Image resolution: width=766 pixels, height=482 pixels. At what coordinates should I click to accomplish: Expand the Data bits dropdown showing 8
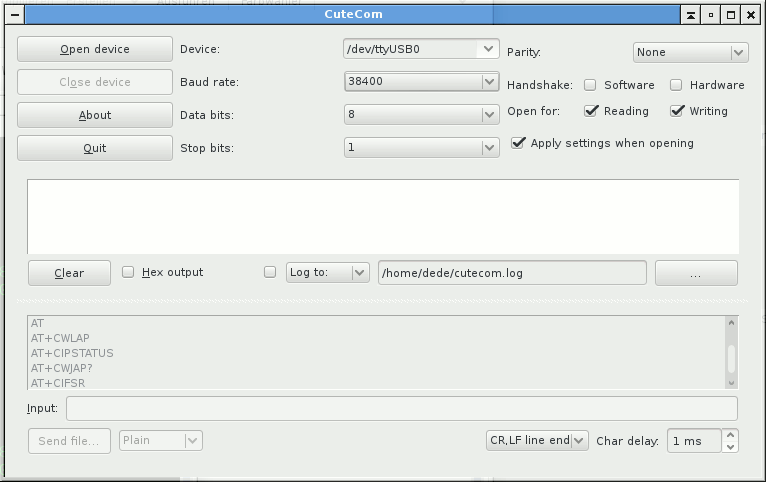click(x=422, y=114)
